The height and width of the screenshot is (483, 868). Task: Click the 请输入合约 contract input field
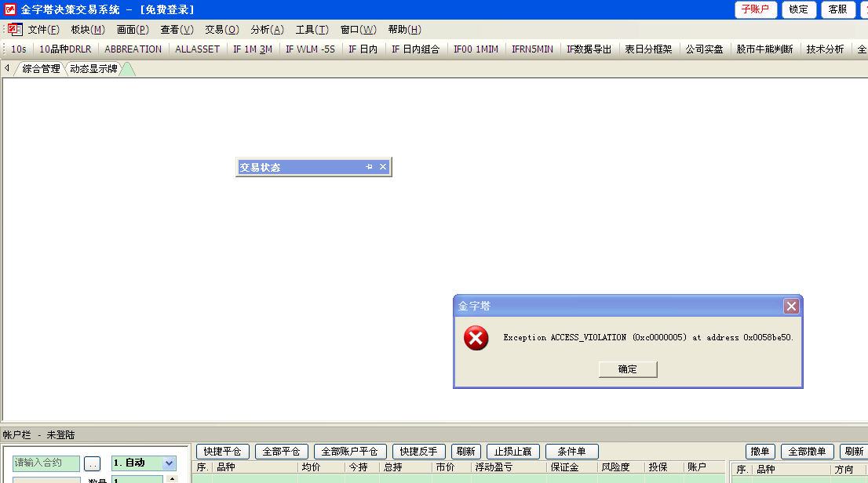click(46, 463)
